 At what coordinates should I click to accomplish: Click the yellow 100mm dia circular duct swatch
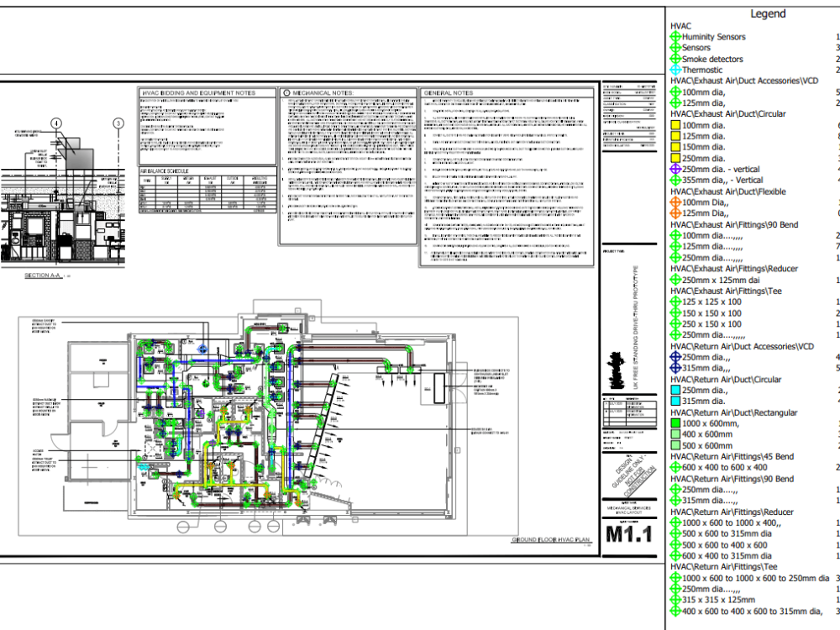[677, 124]
